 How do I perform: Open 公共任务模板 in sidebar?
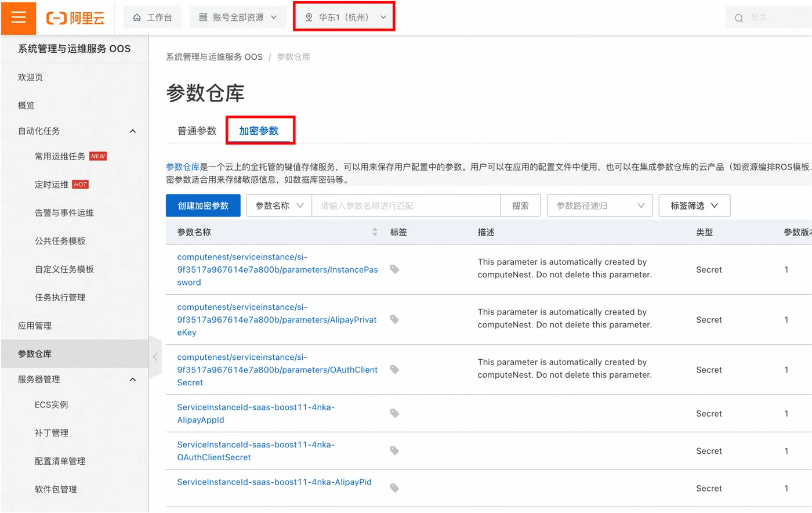coord(60,241)
